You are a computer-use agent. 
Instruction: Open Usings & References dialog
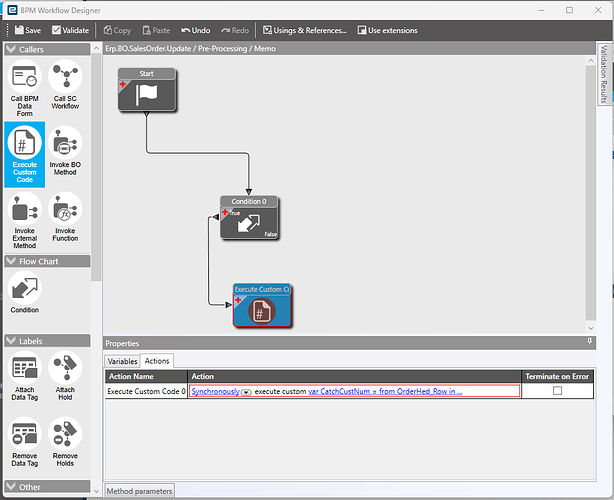point(305,30)
